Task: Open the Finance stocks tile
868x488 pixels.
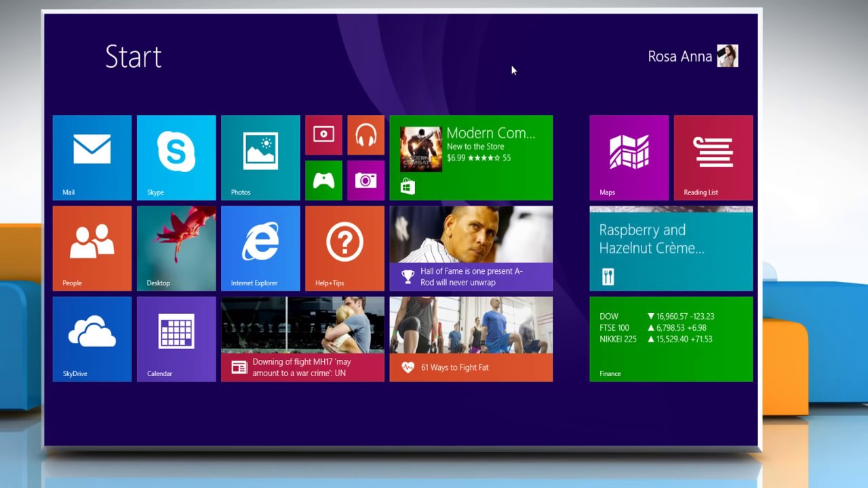Action: [x=671, y=339]
